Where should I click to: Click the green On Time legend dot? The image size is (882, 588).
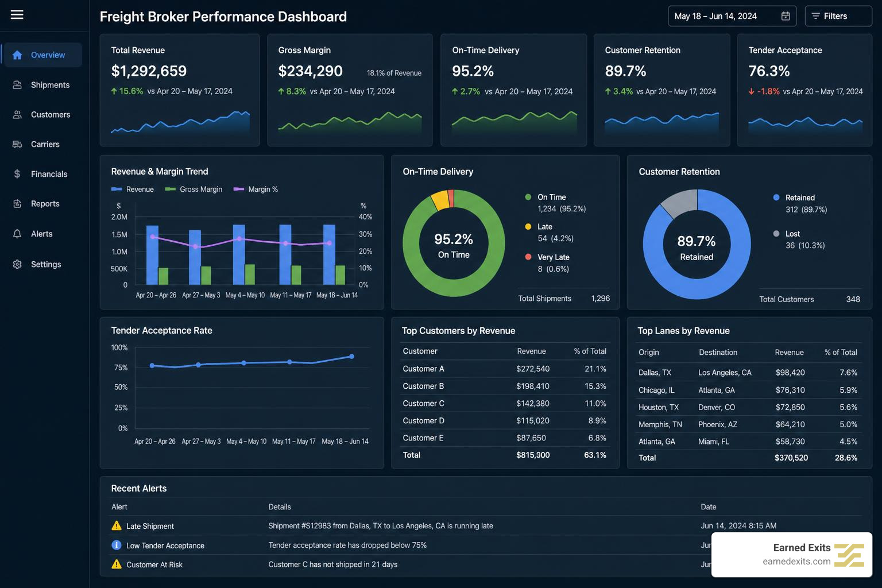point(528,197)
